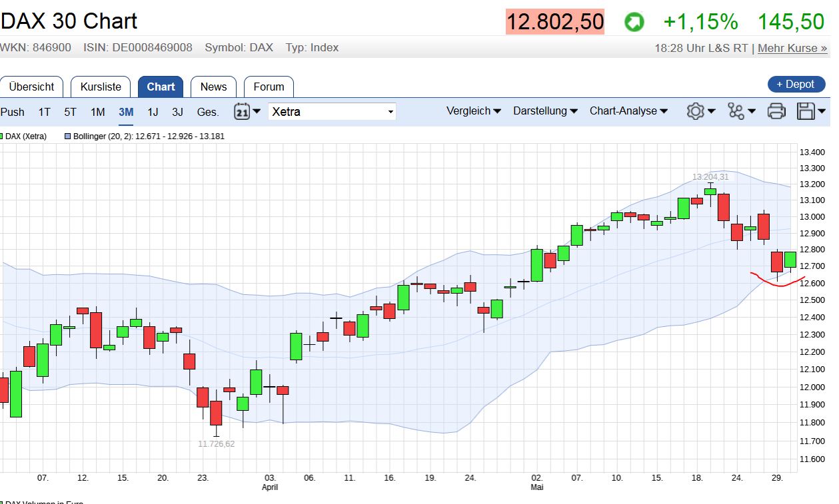The image size is (839, 504).
Task: Click the green up-arrow trend icon
Action: click(634, 22)
